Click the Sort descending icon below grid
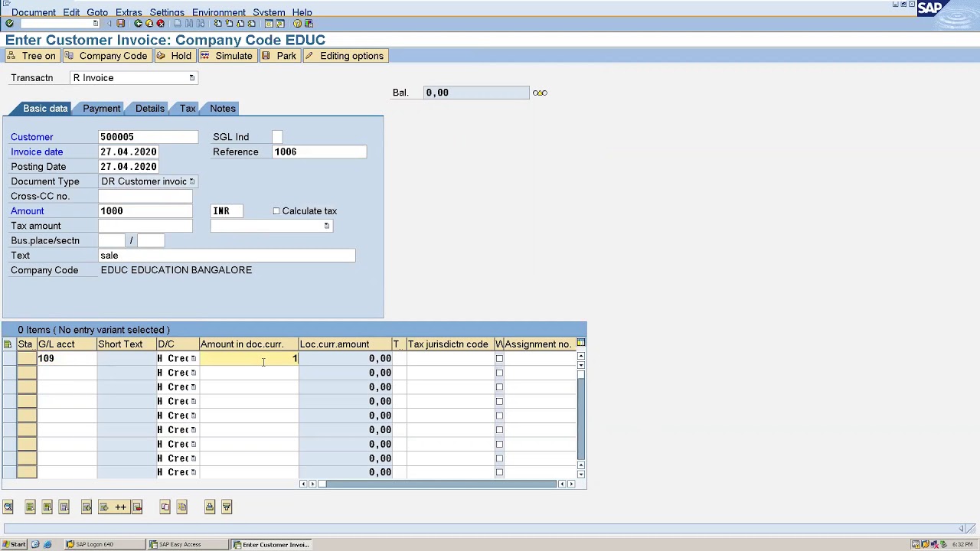Image resolution: width=980 pixels, height=551 pixels. (x=227, y=507)
